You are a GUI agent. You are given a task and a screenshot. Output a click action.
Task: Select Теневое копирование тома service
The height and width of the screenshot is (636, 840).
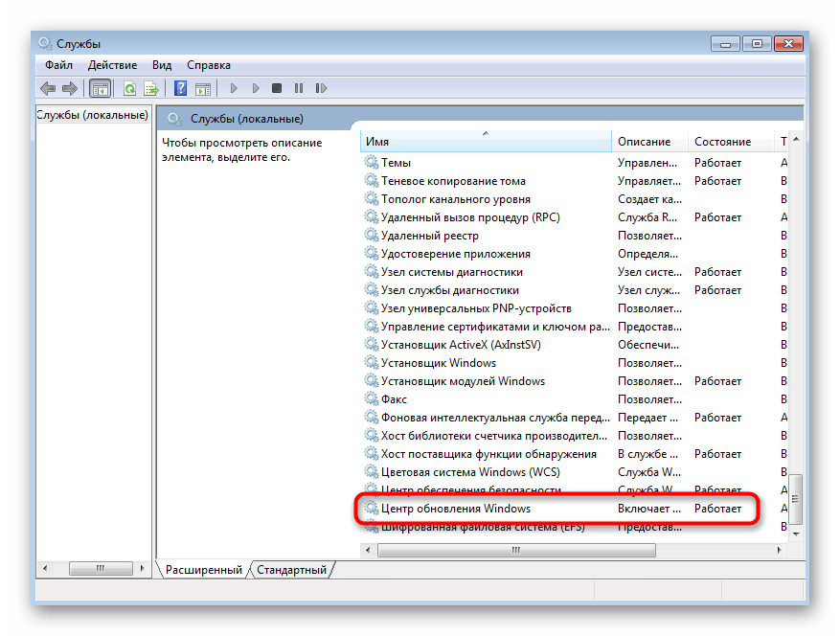pos(453,181)
